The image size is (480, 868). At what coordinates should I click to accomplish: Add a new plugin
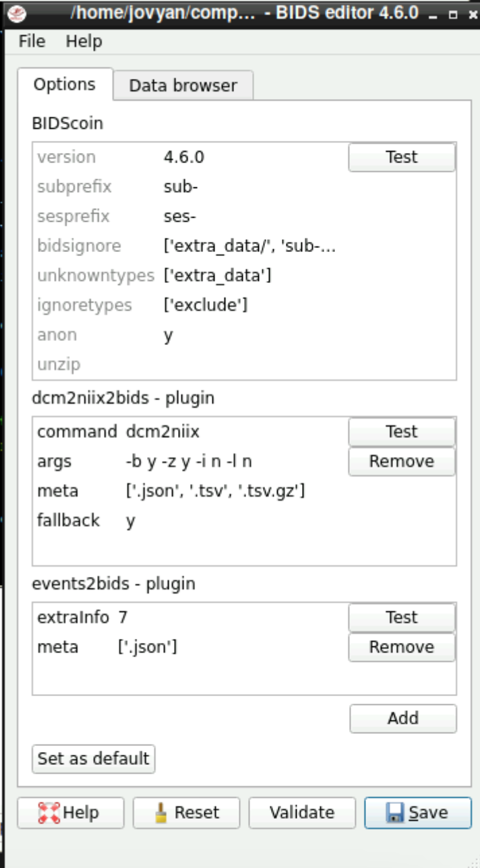(403, 718)
